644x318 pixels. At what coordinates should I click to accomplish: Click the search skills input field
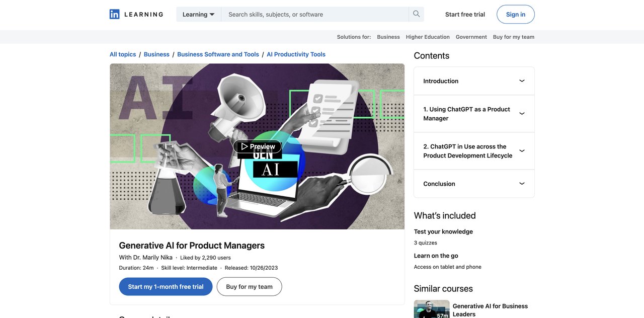[315, 14]
